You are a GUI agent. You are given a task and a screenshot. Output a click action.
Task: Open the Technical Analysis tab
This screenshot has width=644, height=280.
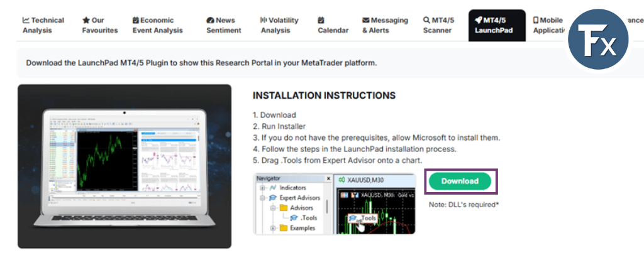[43, 25]
